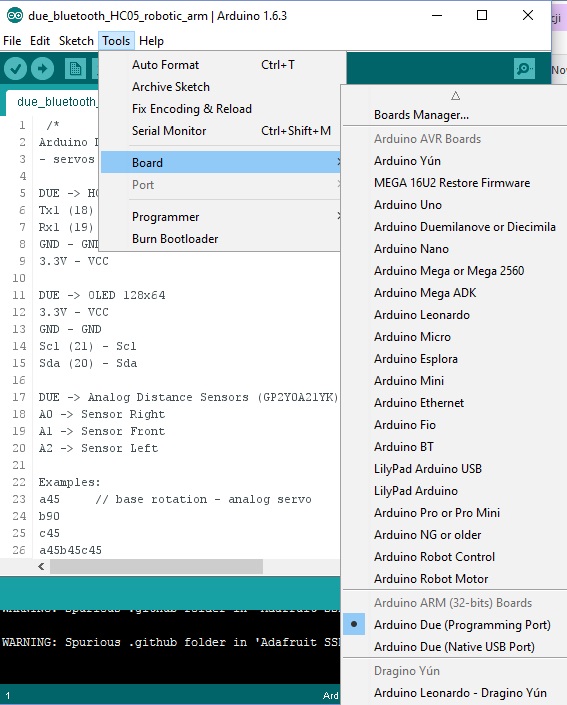Viewport: 567px width, 705px height.
Task: Click the Upload arrow toolbar icon
Action: pyautogui.click(x=42, y=69)
